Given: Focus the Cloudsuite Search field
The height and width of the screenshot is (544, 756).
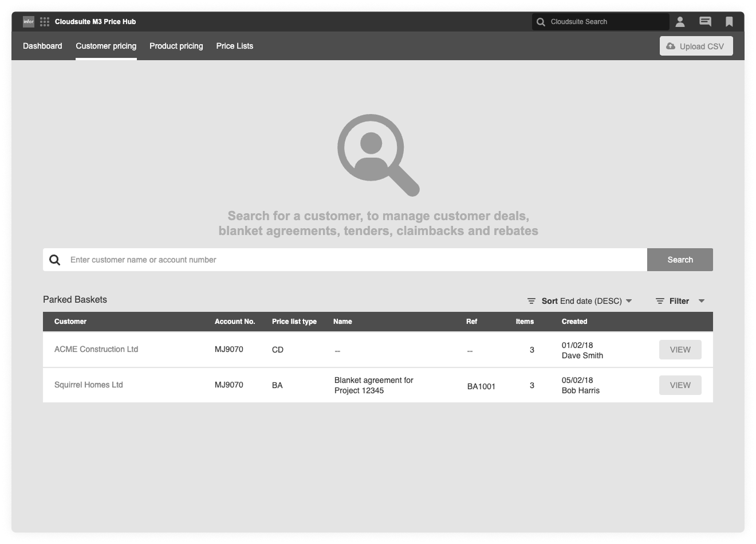Looking at the screenshot, I should tap(600, 22).
